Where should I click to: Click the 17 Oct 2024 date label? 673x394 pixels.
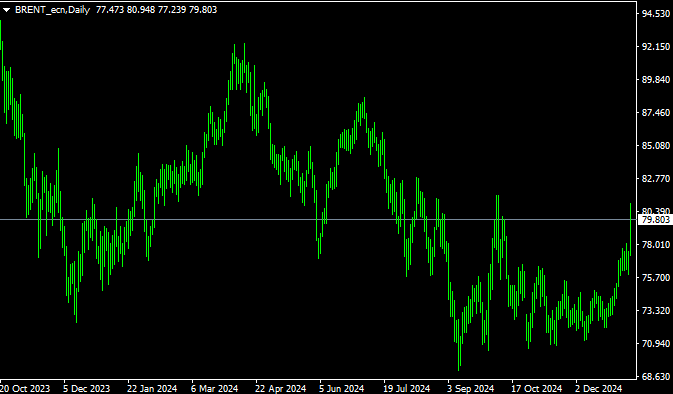537,388
